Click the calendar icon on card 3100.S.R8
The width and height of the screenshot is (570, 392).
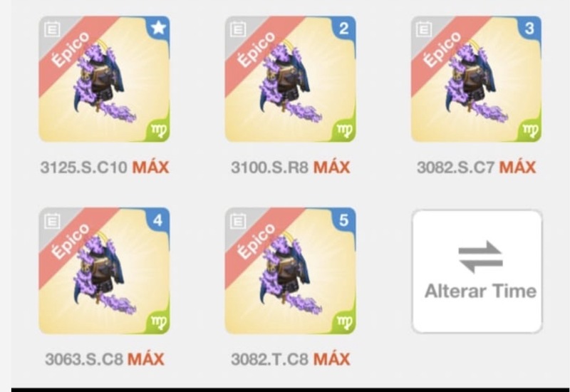click(x=238, y=29)
